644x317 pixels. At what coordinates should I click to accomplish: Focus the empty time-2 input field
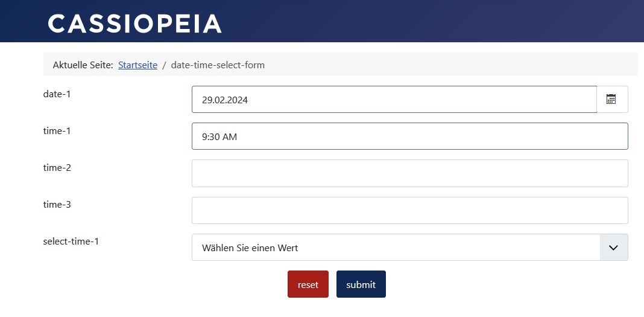coord(409,173)
